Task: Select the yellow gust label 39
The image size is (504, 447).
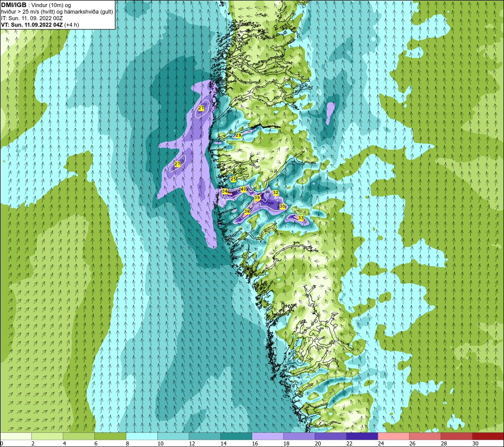Action: (257, 198)
